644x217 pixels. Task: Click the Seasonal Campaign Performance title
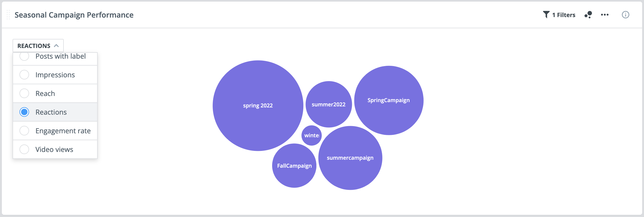[x=74, y=15]
